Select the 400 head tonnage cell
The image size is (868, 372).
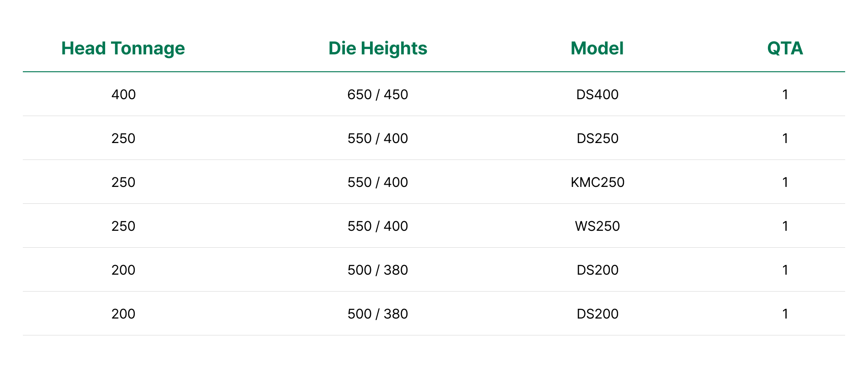coord(123,95)
